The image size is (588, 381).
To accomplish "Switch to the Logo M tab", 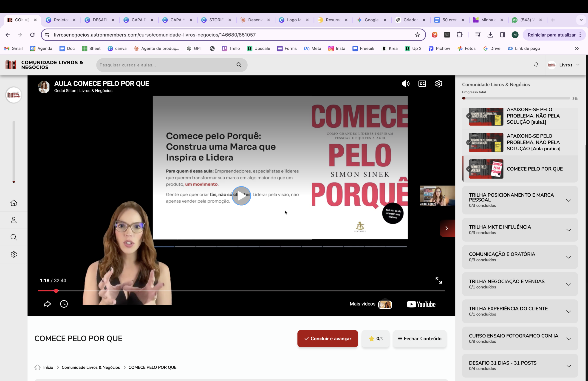I will coord(294,20).
